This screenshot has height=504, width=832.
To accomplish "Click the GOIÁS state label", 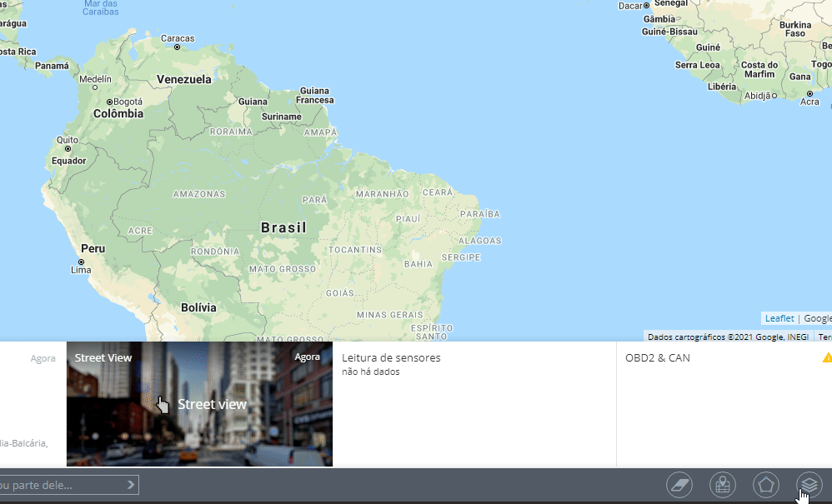I will coord(340,293).
